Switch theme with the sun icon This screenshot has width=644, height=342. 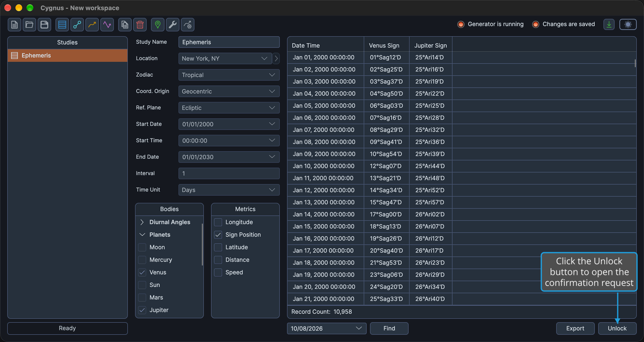coord(628,24)
